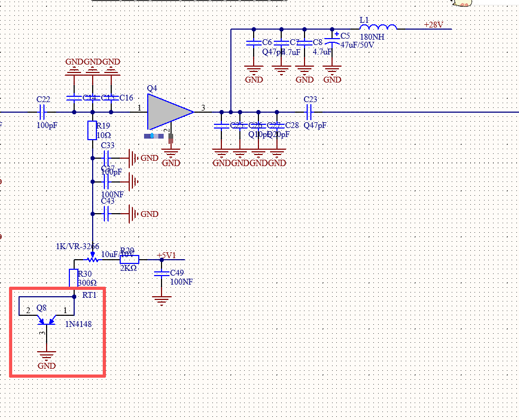Viewport: 519px width, 420px height.
Task: Click the Q8 transistor symbol
Action: pyautogui.click(x=47, y=320)
